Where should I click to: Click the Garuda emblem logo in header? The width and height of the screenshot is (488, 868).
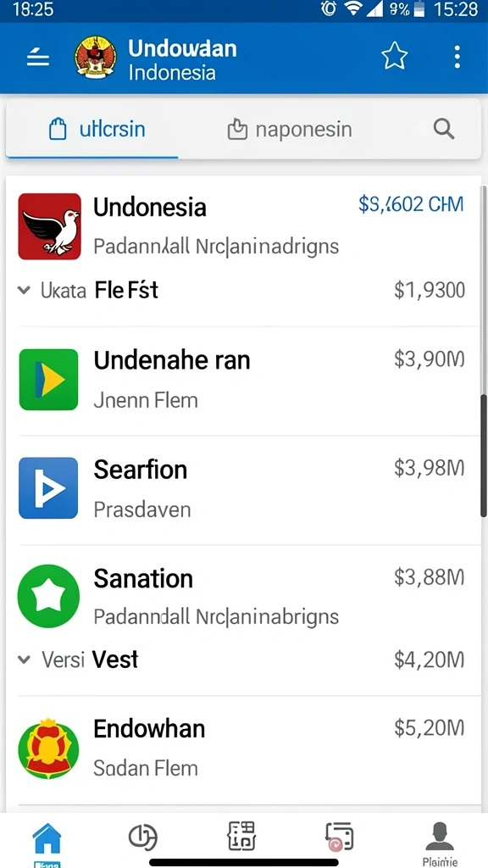coord(95,57)
